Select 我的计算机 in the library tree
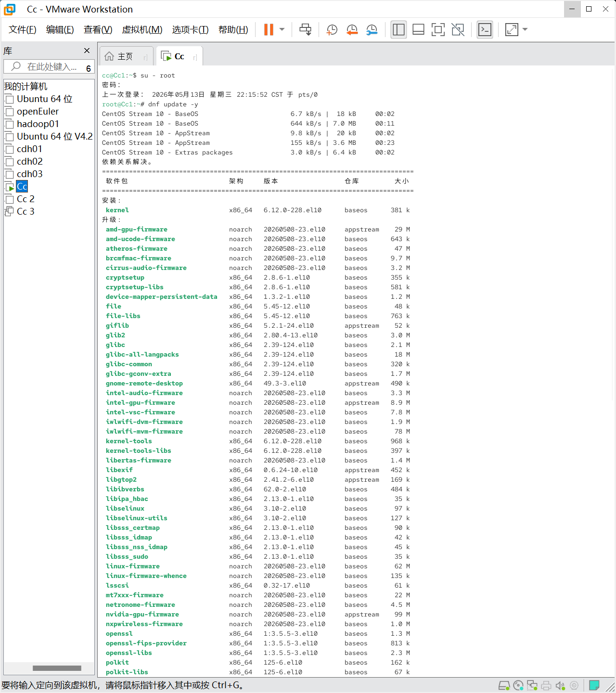The height and width of the screenshot is (693, 616). coord(26,87)
